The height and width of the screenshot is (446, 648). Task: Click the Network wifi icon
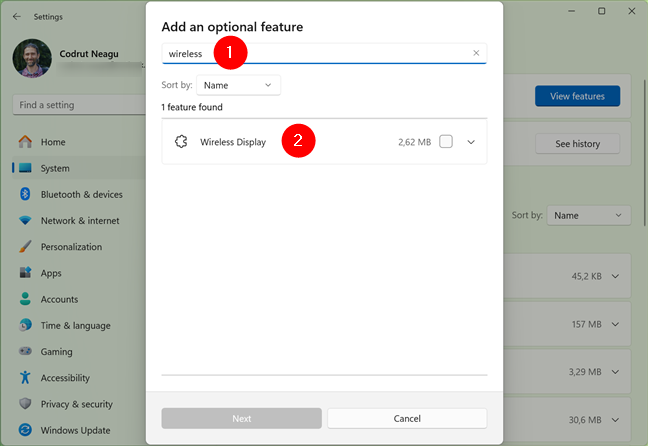(25, 220)
